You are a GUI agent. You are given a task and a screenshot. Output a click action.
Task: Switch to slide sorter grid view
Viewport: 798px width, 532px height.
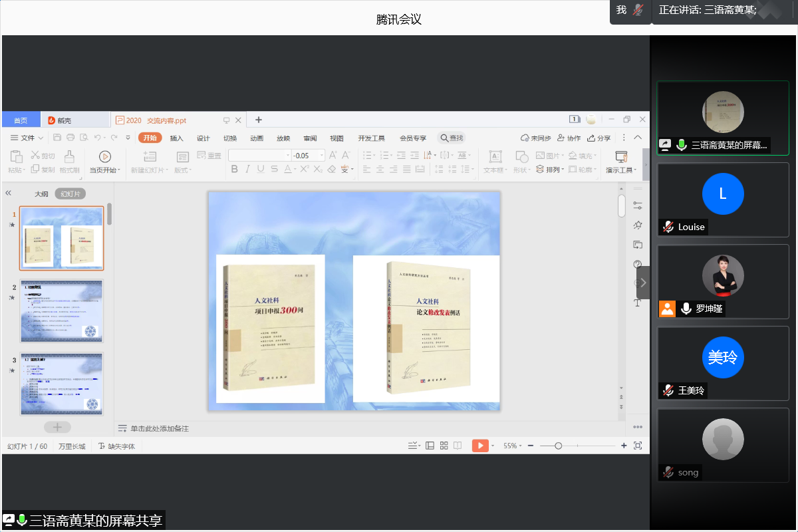click(444, 446)
